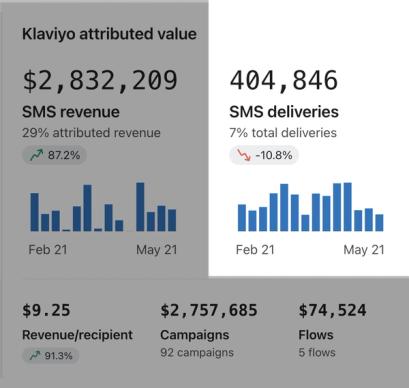Click the Klaviyo attributed value heading
This screenshot has height=388, width=409.
(x=109, y=34)
